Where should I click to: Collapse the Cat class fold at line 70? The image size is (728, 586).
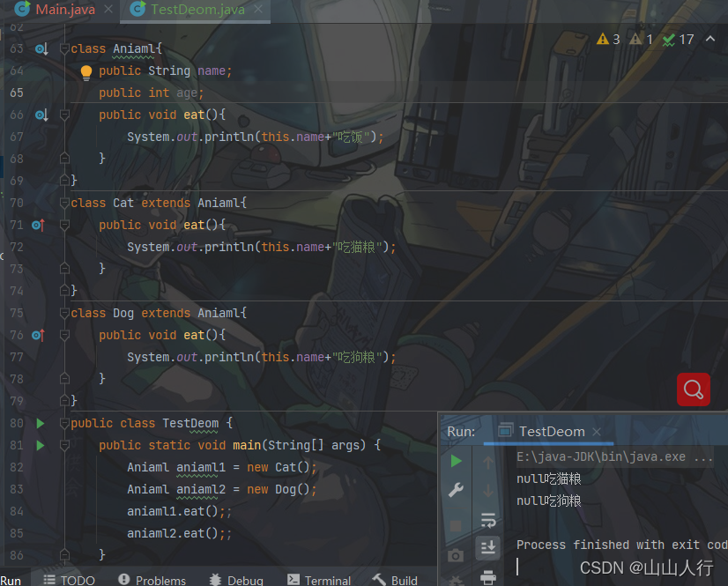(64, 203)
